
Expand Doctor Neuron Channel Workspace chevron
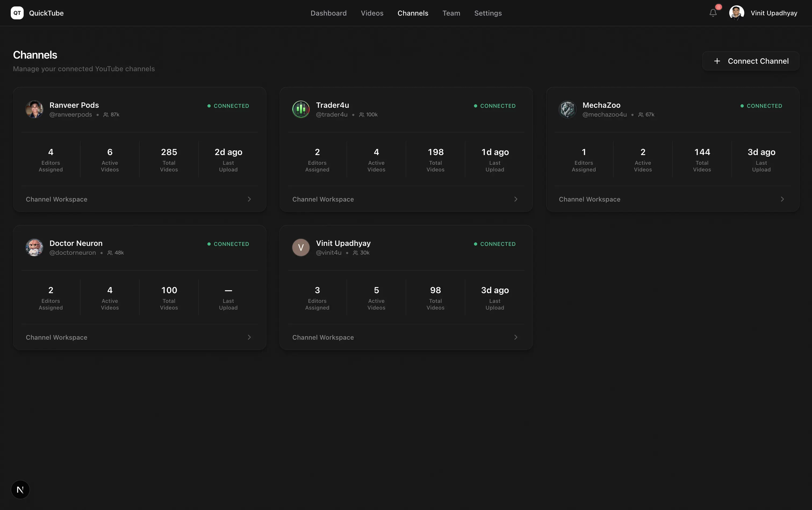coord(249,337)
